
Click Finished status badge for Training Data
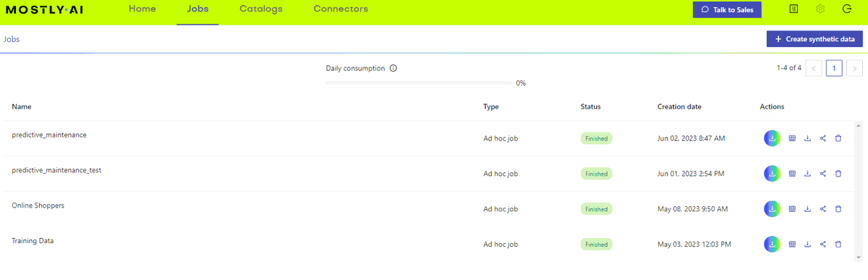(x=597, y=245)
